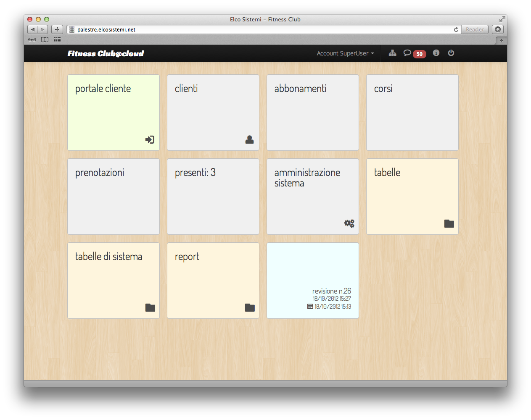Click the 18/10/2012 15:27 timestamp
Image resolution: width=531 pixels, height=420 pixels.
click(x=332, y=299)
